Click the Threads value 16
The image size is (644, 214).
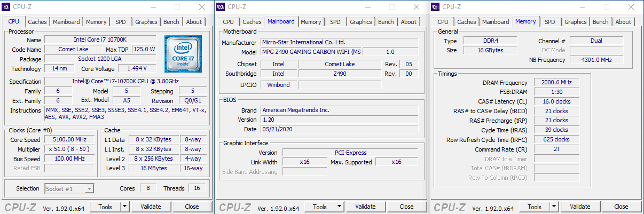tap(197, 188)
